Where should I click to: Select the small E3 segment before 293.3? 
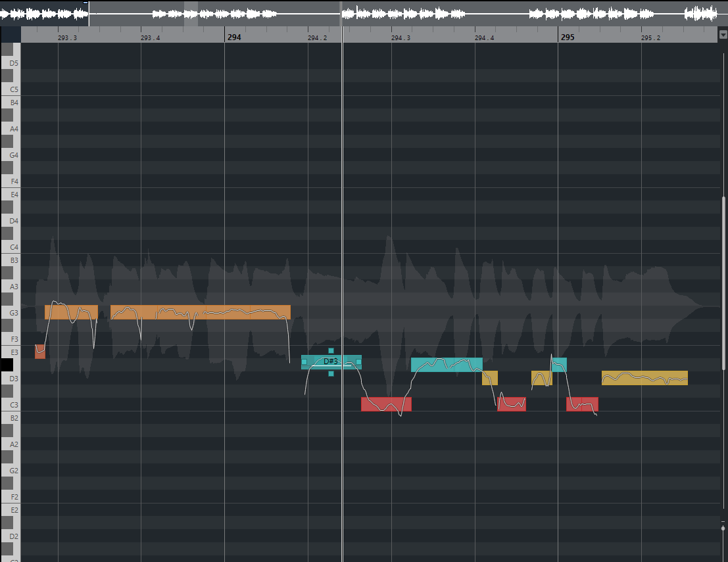(40, 351)
